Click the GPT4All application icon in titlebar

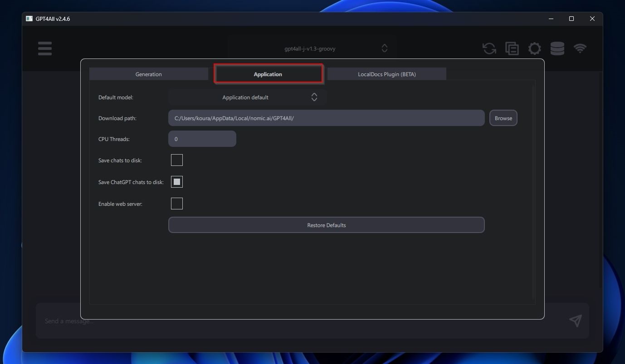pyautogui.click(x=29, y=19)
